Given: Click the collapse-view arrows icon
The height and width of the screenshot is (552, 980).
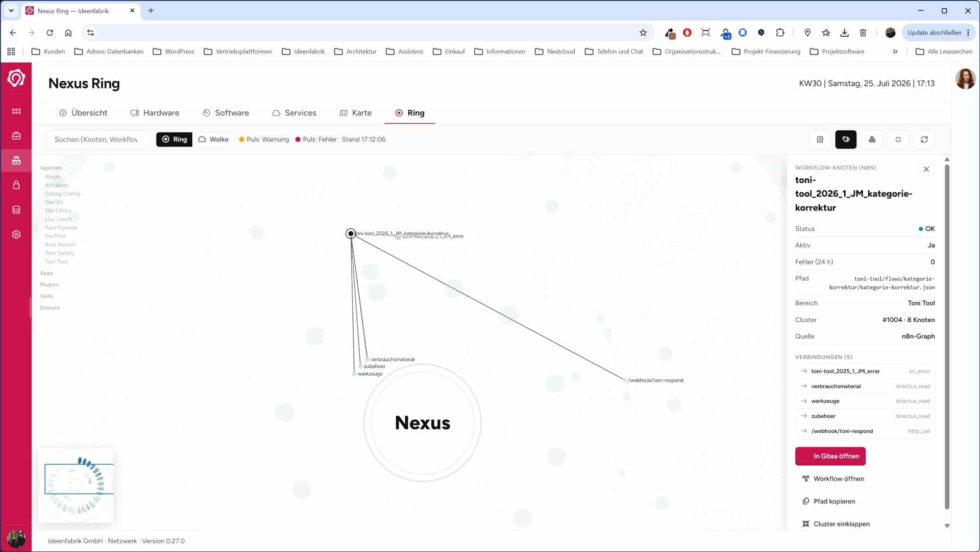Looking at the screenshot, I should tap(898, 139).
